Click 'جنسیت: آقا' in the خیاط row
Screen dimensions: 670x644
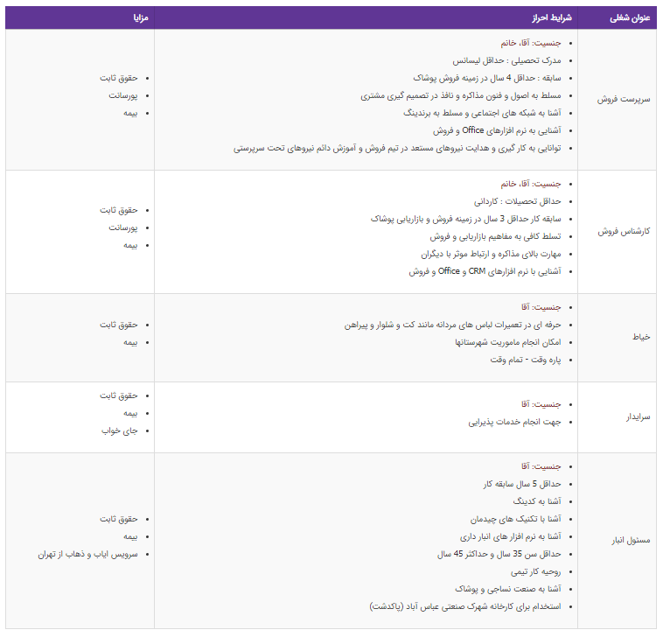pos(541,308)
